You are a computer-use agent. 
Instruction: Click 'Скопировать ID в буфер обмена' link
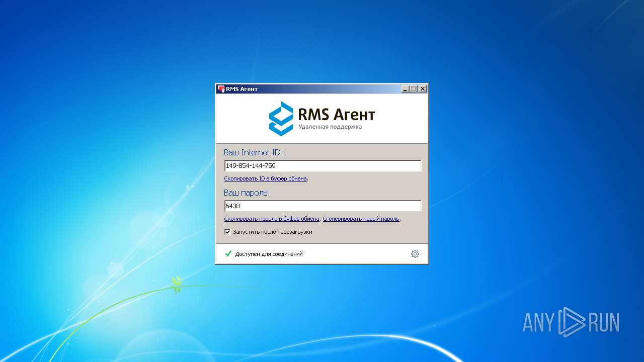[265, 178]
